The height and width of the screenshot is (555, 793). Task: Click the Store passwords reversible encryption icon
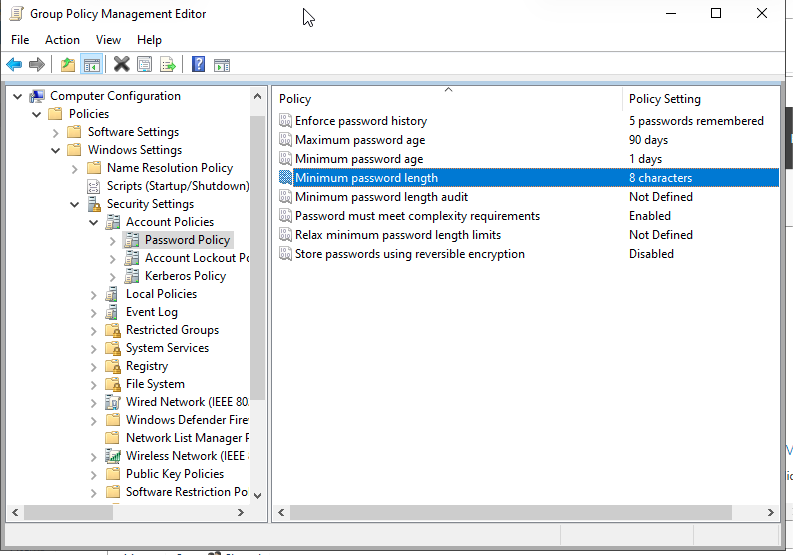[285, 253]
